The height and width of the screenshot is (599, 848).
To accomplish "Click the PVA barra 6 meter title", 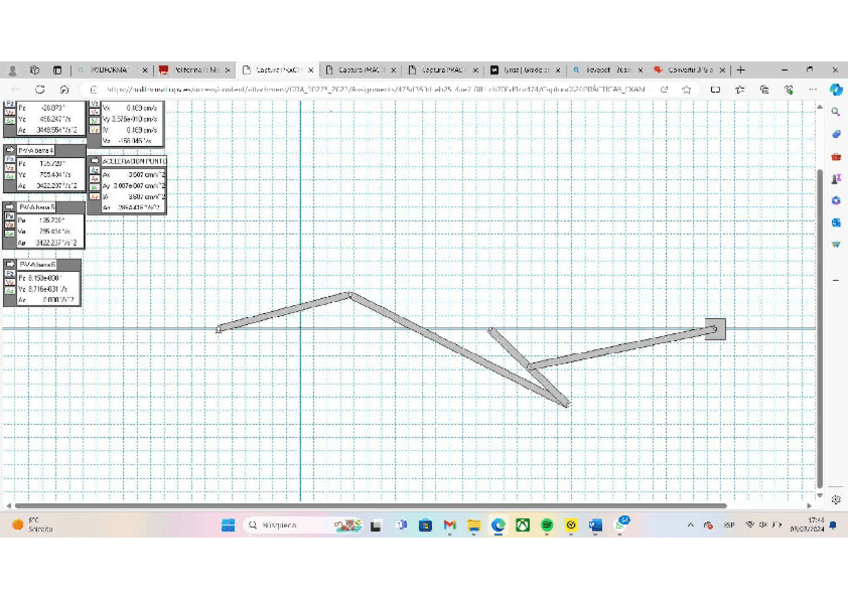I will pos(37,264).
